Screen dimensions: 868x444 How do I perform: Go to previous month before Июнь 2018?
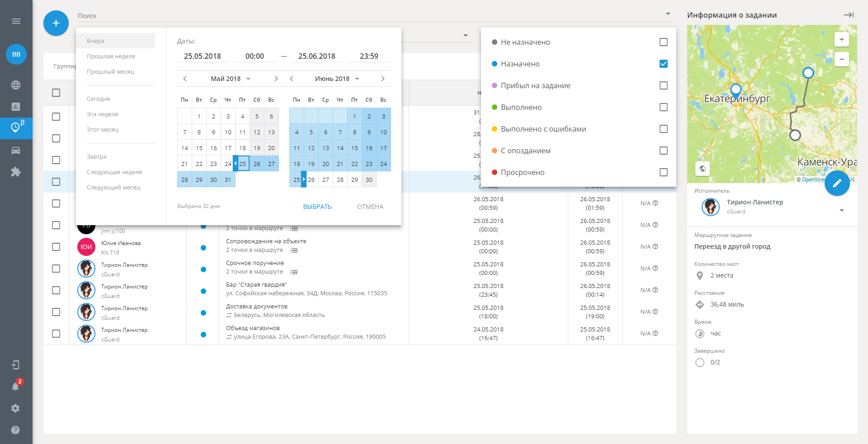(x=292, y=79)
